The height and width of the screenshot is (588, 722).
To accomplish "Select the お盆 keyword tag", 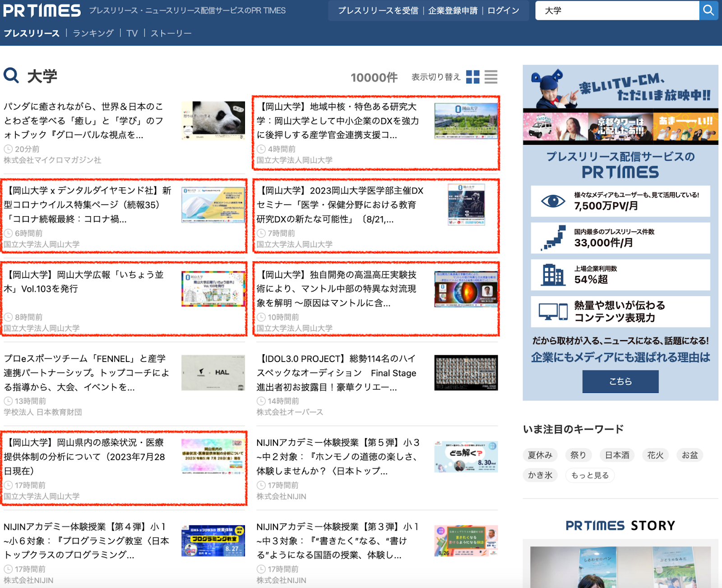I will (x=690, y=455).
